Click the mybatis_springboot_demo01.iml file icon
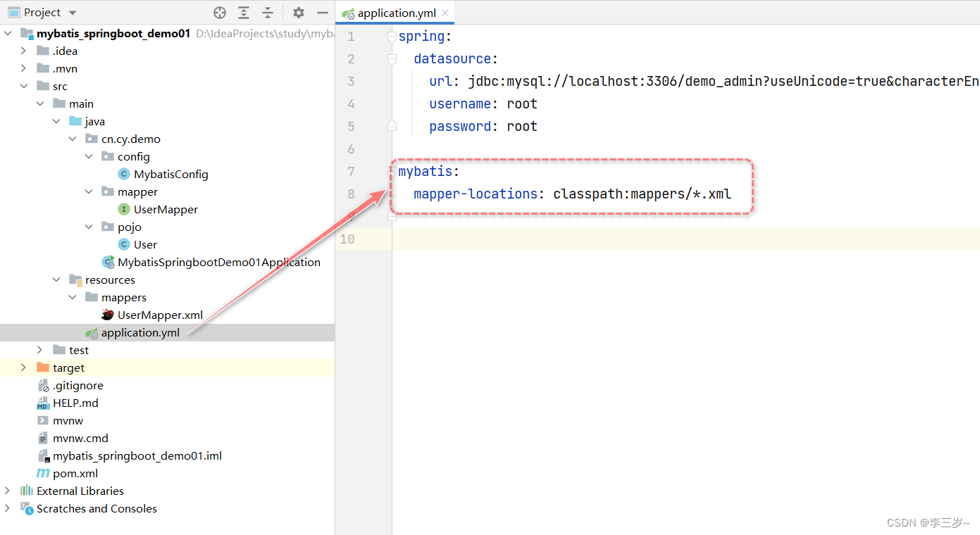Screen dimensions: 980x535 pyautogui.click(x=43, y=455)
